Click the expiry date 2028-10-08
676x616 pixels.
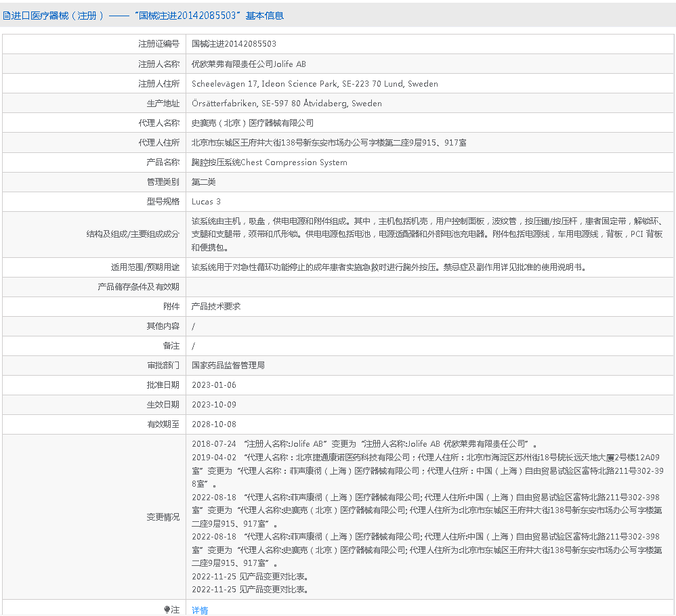[213, 424]
